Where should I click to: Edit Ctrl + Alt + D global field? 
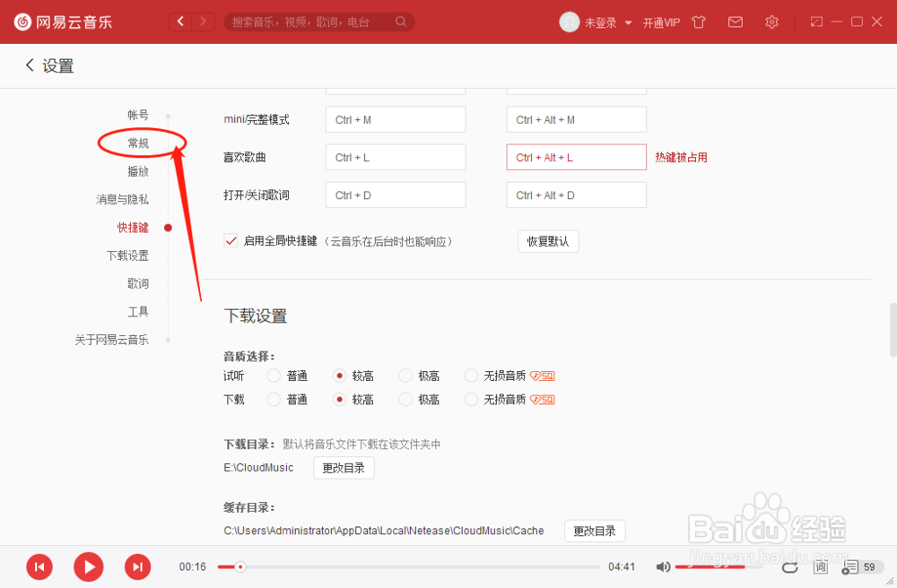point(577,195)
